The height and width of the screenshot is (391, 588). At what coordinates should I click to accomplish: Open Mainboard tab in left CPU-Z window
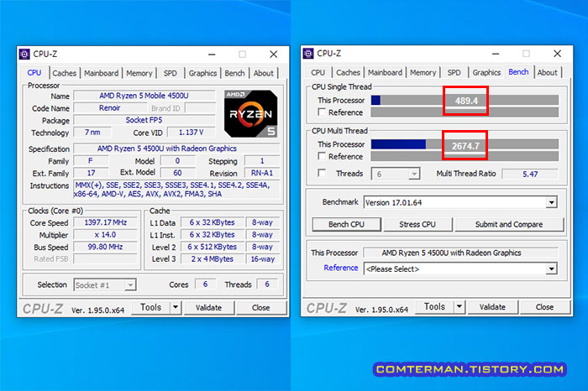tap(101, 73)
